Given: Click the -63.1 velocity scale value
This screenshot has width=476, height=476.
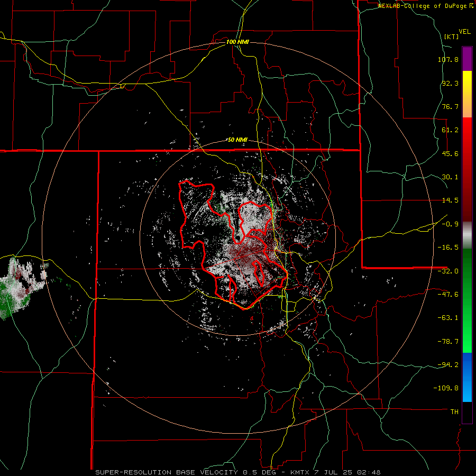Looking at the screenshot, I should tap(448, 318).
